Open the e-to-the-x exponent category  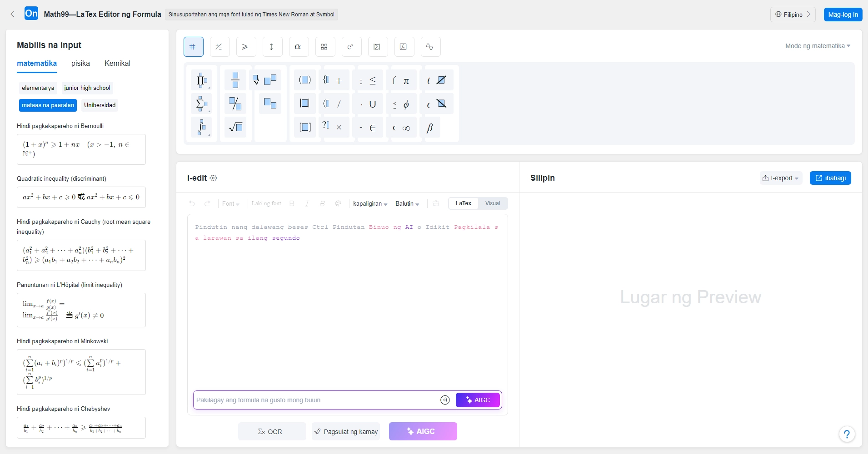click(x=351, y=47)
